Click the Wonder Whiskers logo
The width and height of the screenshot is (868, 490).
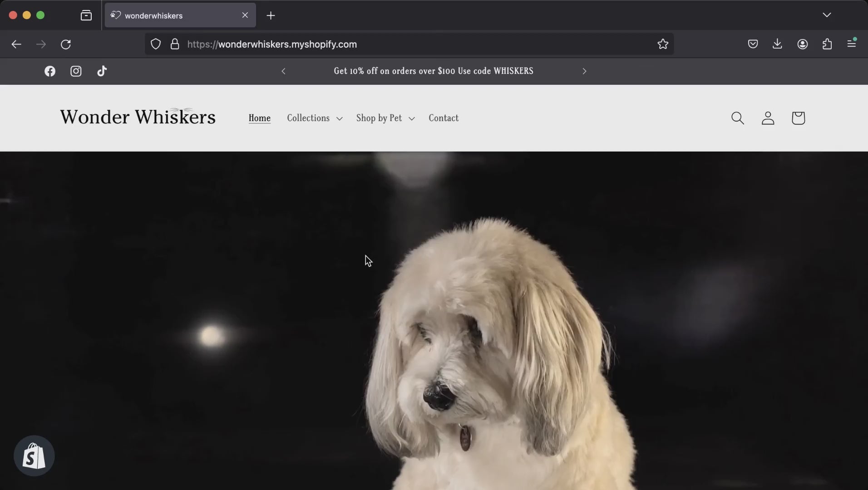tap(138, 117)
